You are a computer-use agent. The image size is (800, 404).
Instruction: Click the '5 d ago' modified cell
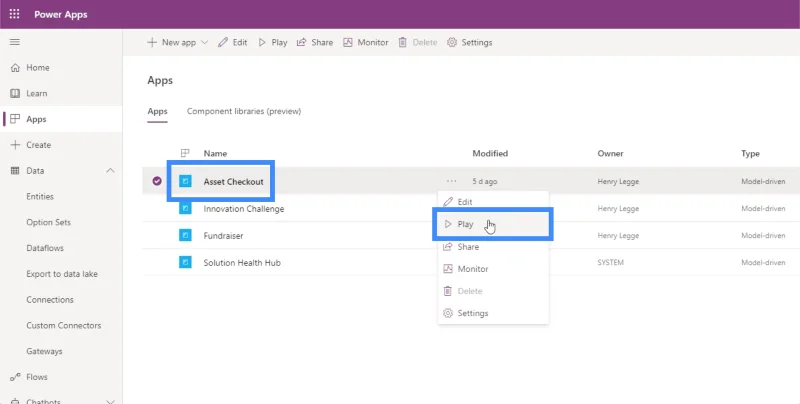point(485,182)
